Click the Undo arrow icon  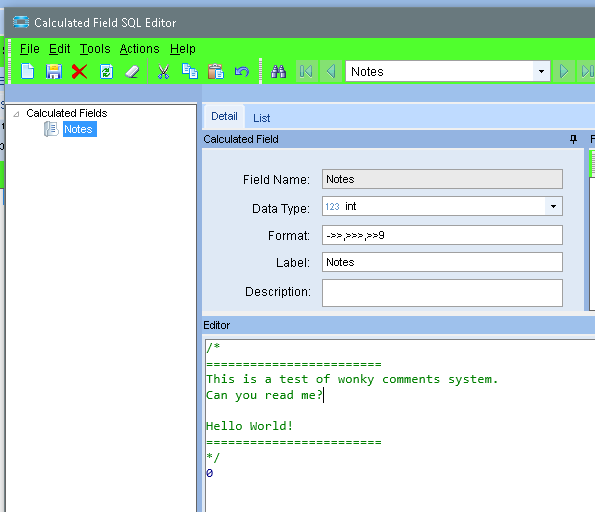point(242,71)
